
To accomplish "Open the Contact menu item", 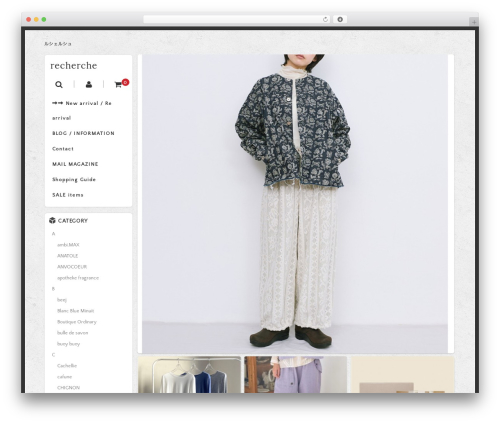I will click(63, 149).
